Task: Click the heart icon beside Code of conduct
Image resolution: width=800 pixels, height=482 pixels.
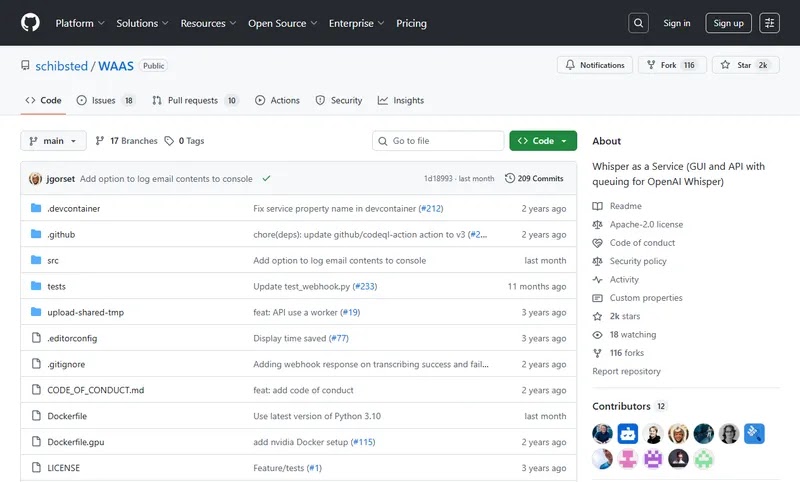Action: pyautogui.click(x=597, y=243)
